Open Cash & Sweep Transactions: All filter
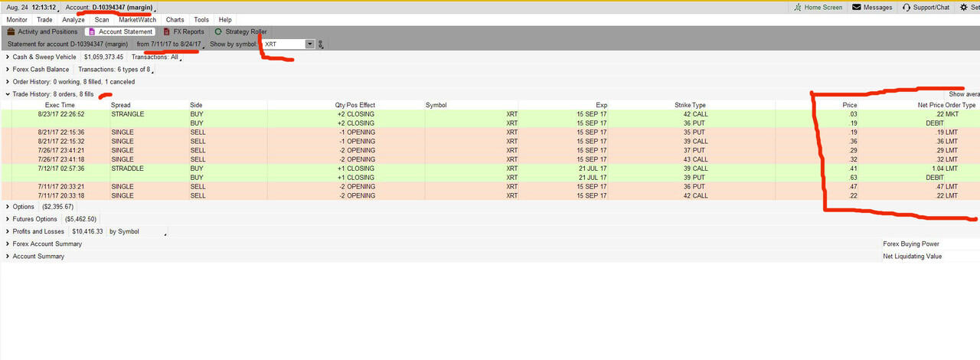 [155, 57]
